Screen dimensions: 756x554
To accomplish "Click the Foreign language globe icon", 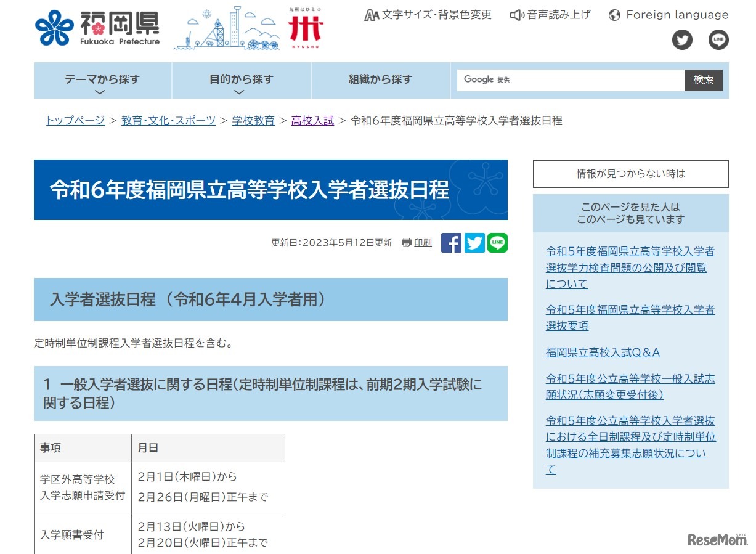I will 614,14.
